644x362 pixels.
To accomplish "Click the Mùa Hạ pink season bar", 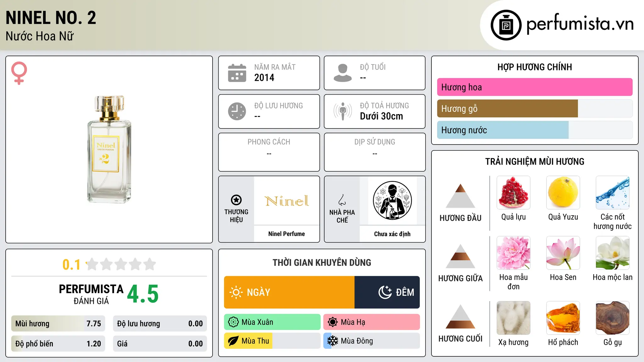I will coord(372,322).
